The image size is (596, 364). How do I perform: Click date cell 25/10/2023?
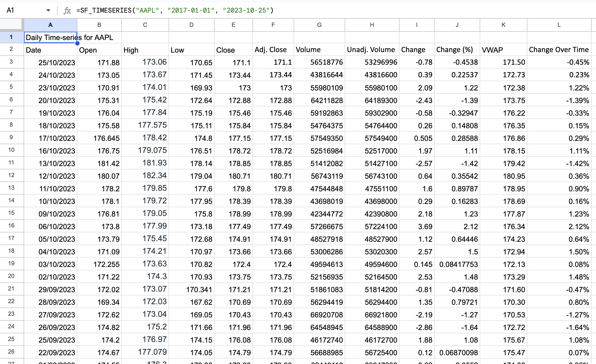click(50, 62)
